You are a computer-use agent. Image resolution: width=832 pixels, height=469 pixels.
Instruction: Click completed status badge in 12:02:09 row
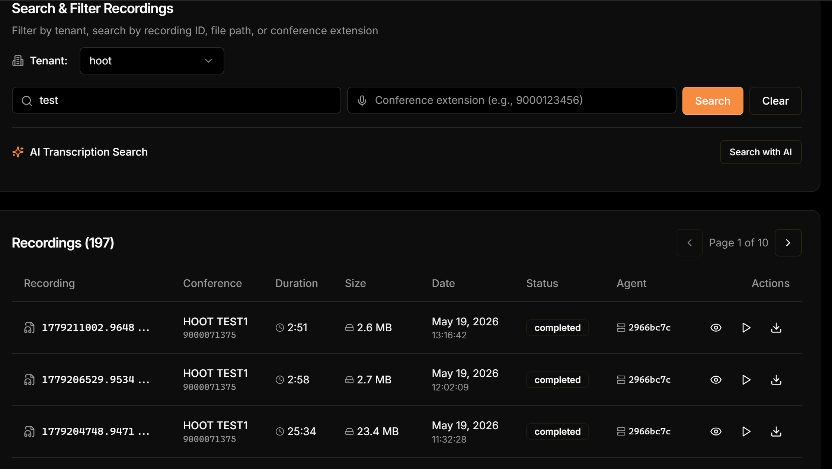click(557, 380)
